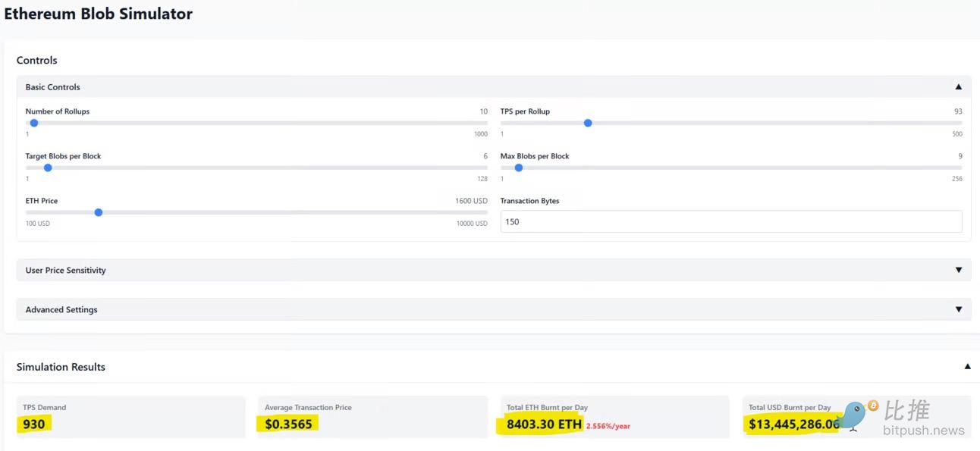Click the 8403.30 ETH burnt value

coord(544,424)
